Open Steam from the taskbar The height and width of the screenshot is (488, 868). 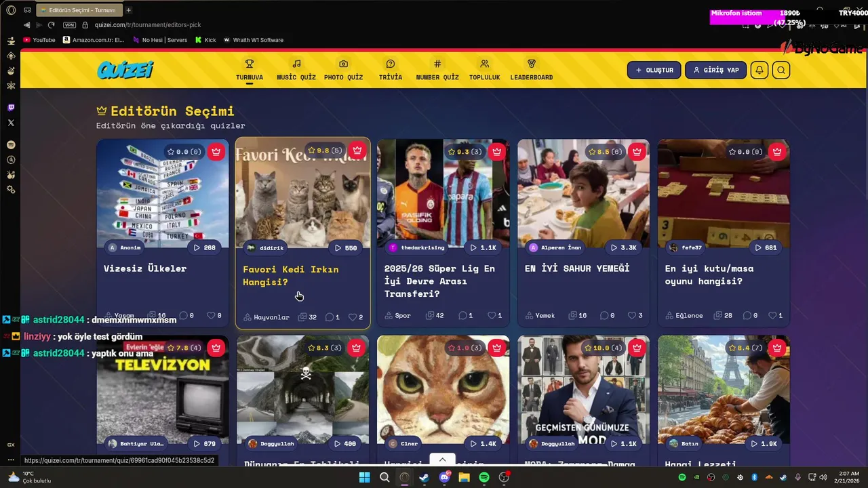tap(424, 477)
